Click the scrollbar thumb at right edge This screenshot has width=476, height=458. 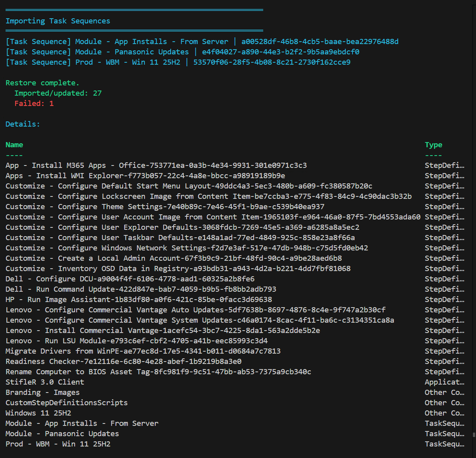pos(474,435)
